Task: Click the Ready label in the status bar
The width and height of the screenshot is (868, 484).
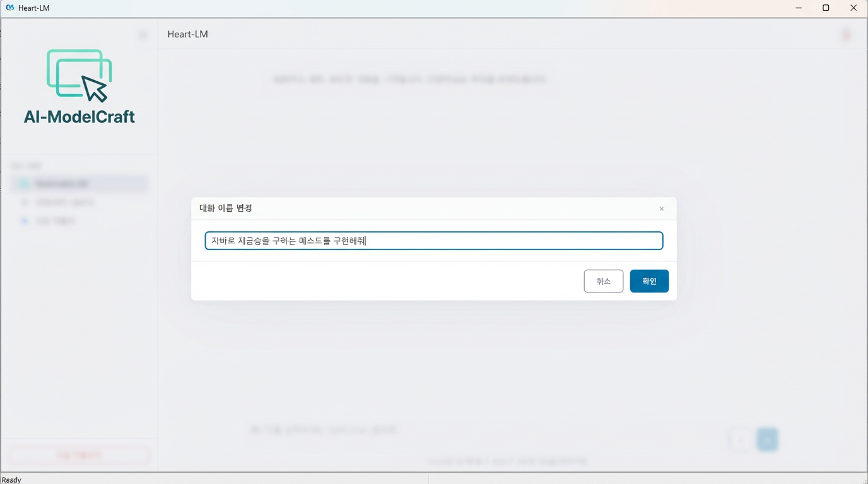Action: tap(11, 480)
